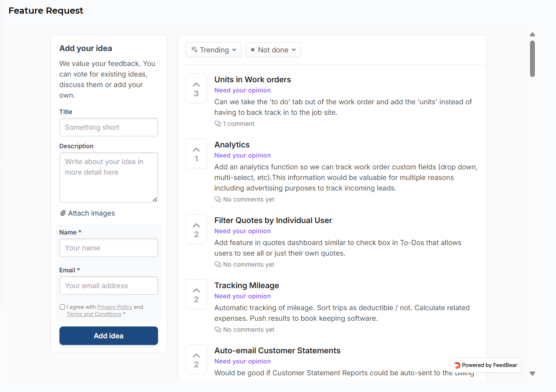
Task: Submit with the Add idea button
Action: pos(109,336)
